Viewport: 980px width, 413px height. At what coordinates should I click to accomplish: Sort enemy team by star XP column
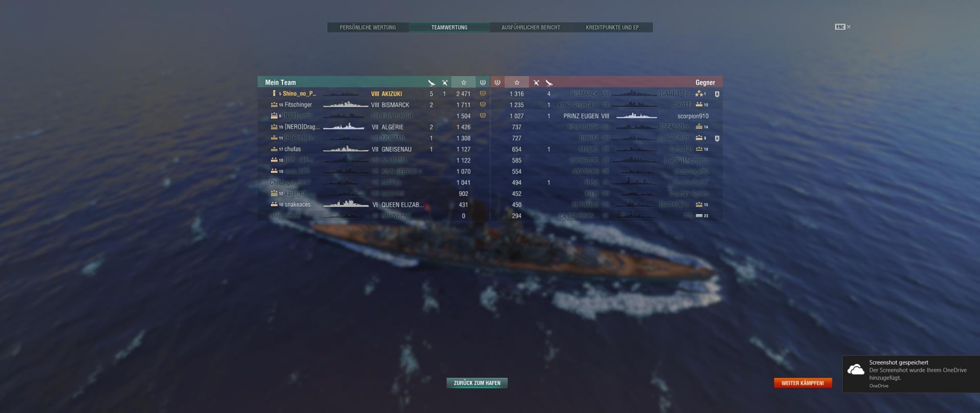(x=517, y=82)
